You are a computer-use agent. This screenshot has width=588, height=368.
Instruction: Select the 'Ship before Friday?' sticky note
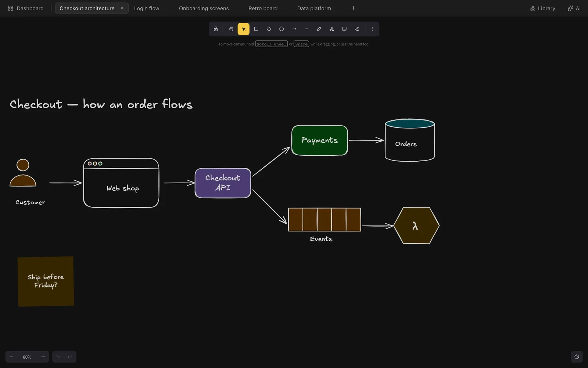(x=46, y=282)
